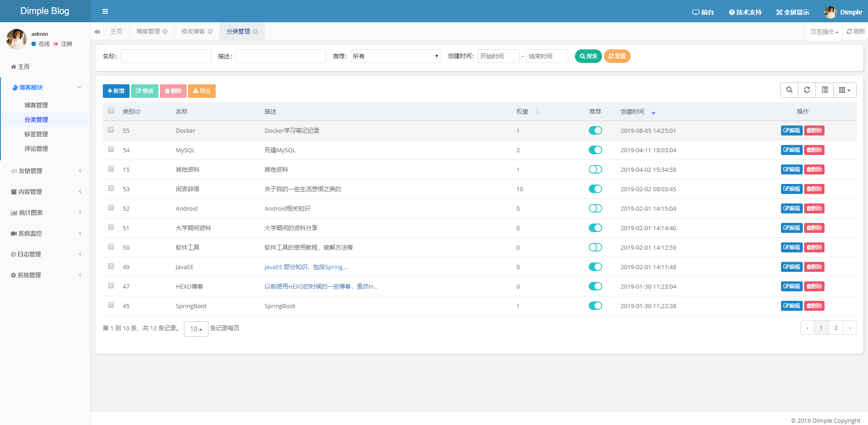Image resolution: width=868 pixels, height=425 pixels.
Task: Switch to the 博客管理 tab
Action: tap(148, 31)
